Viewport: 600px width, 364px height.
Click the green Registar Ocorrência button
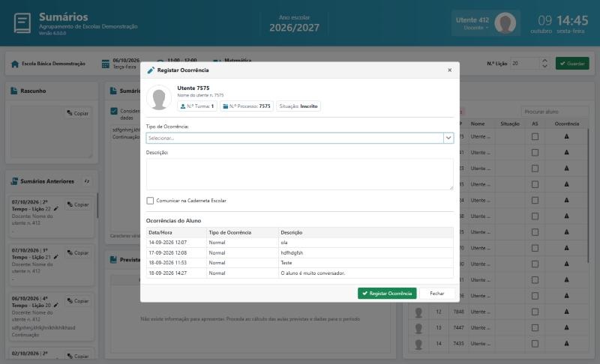pos(387,294)
